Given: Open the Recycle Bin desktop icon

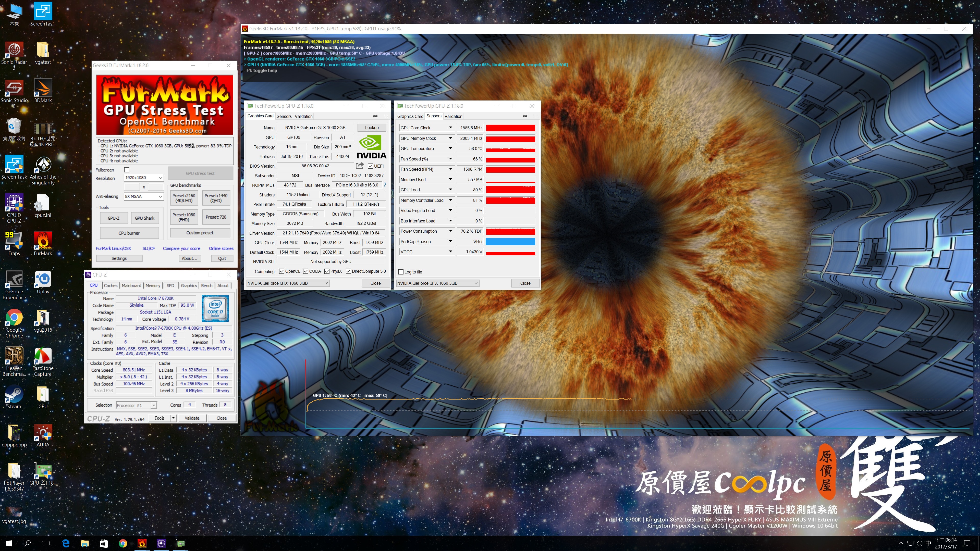Looking at the screenshot, I should tap(14, 129).
